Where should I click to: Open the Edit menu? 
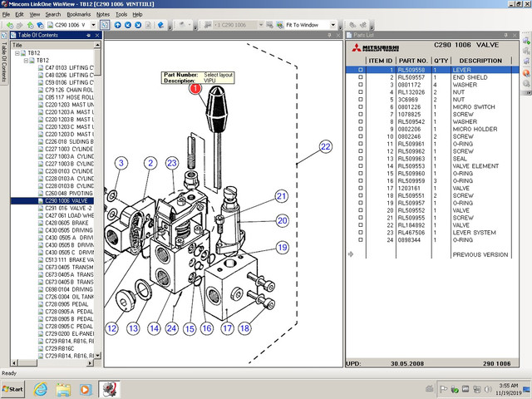19,15
